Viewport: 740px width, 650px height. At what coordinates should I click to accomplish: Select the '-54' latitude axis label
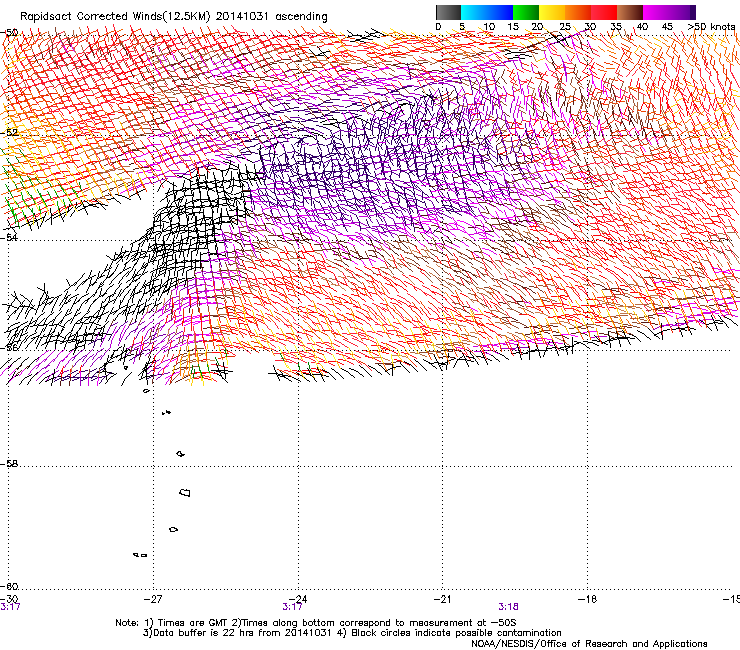tap(9, 237)
